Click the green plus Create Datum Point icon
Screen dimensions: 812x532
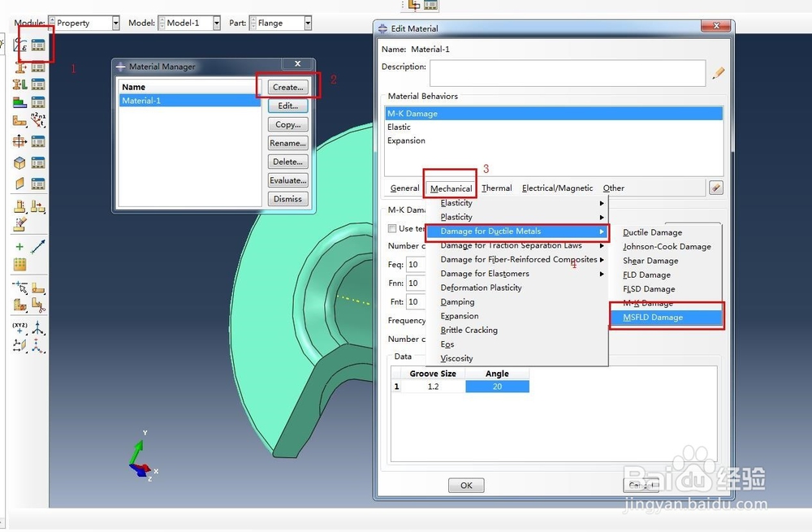pos(19,247)
